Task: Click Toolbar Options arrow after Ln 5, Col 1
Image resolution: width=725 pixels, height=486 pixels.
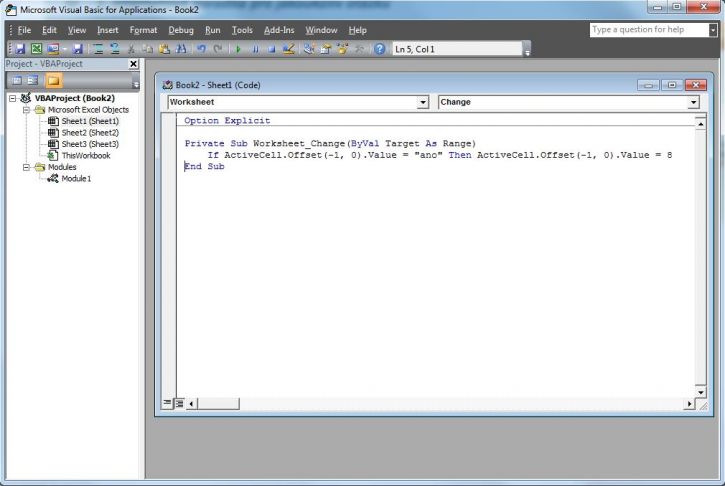Action: pos(527,49)
